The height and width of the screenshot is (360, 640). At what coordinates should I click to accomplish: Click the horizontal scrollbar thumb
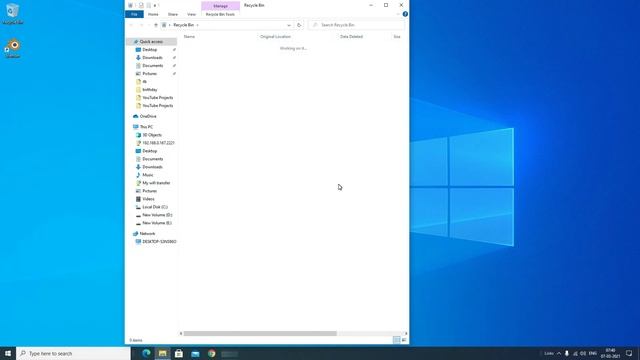(260, 333)
